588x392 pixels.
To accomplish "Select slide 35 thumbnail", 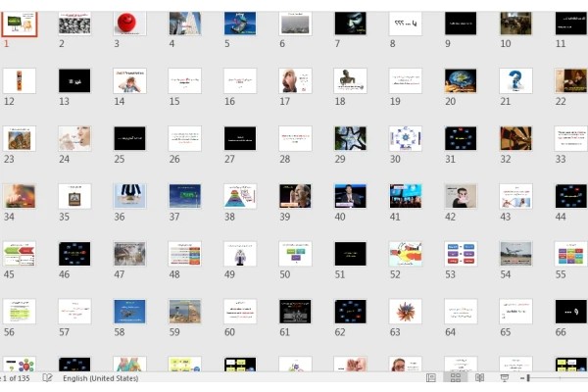I will [x=74, y=196].
